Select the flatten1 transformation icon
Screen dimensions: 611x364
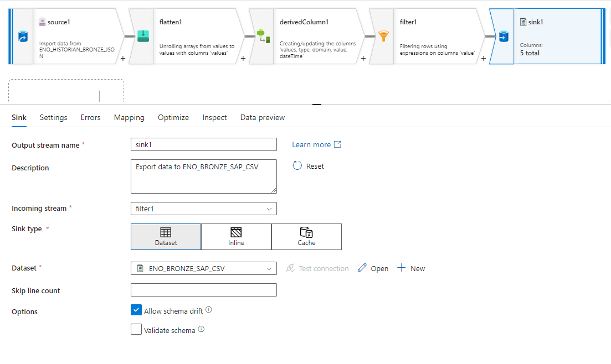143,37
